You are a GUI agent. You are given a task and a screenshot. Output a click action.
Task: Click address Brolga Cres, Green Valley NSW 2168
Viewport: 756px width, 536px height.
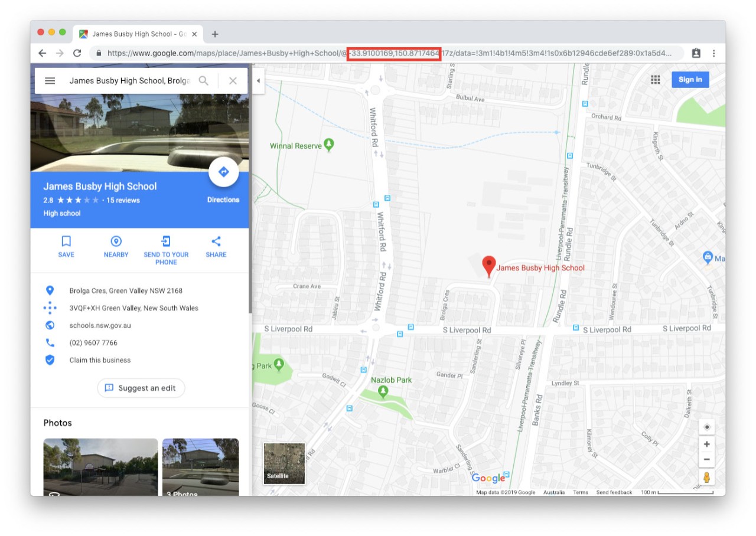point(126,290)
